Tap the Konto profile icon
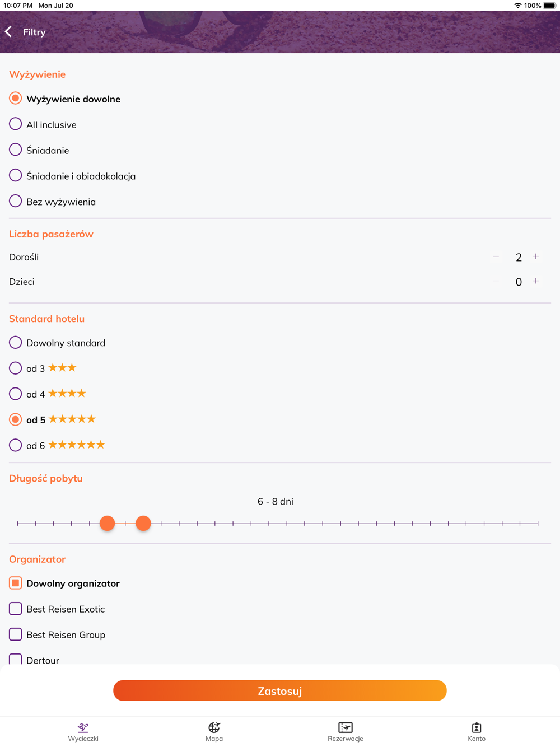 pyautogui.click(x=477, y=727)
